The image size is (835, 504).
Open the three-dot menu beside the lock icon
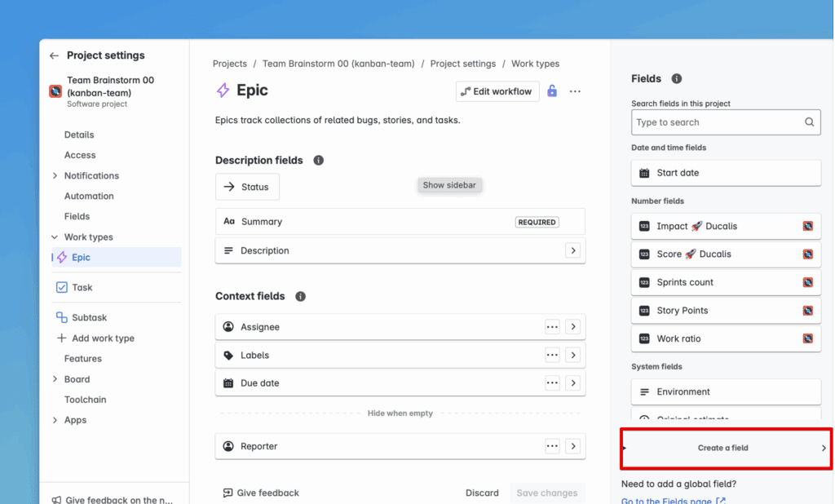pyautogui.click(x=575, y=91)
